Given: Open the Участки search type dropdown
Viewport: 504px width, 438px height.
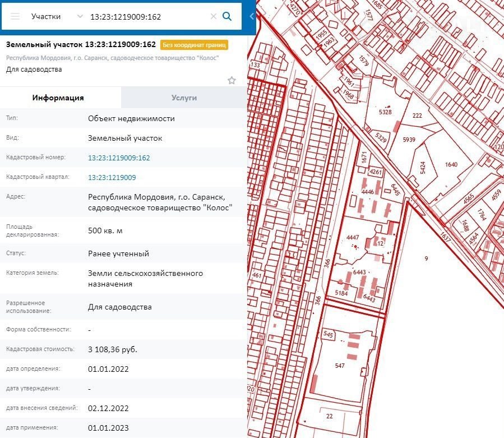Looking at the screenshot, I should pos(56,16).
